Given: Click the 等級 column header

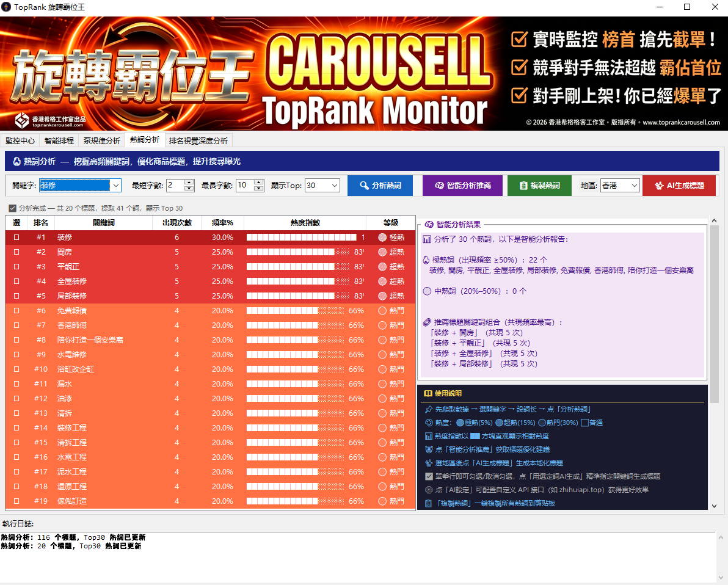Looking at the screenshot, I should pyautogui.click(x=390, y=223).
